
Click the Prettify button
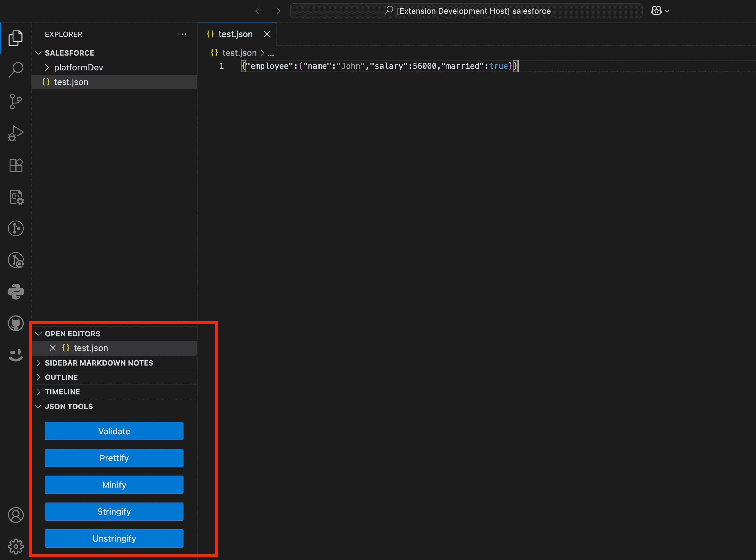[x=114, y=458]
